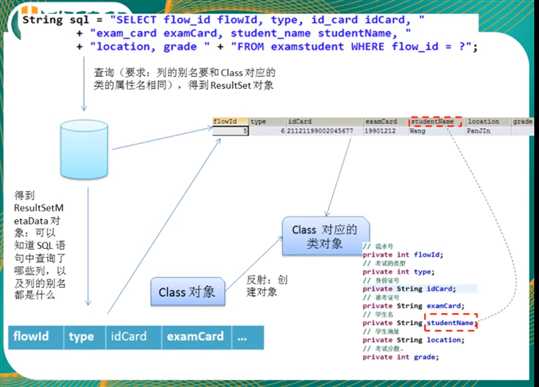Click the 'private String examCard;' code line
The width and height of the screenshot is (539, 387).
(x=414, y=306)
